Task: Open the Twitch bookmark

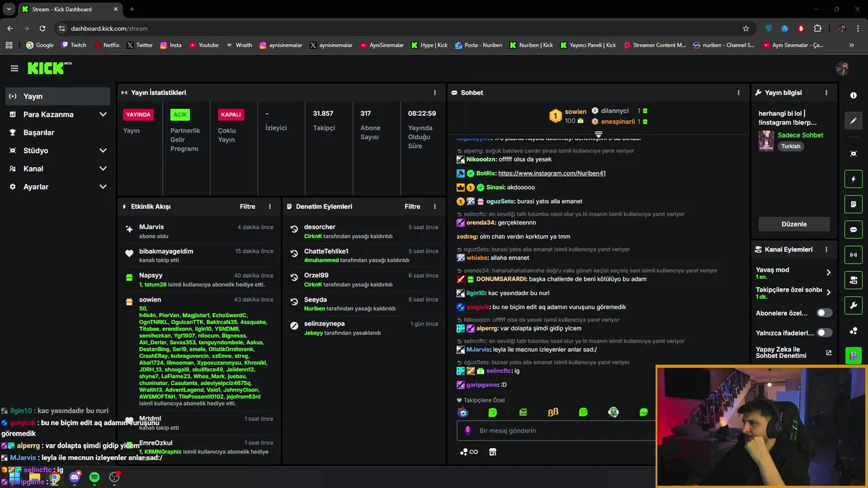Action: tap(74, 45)
